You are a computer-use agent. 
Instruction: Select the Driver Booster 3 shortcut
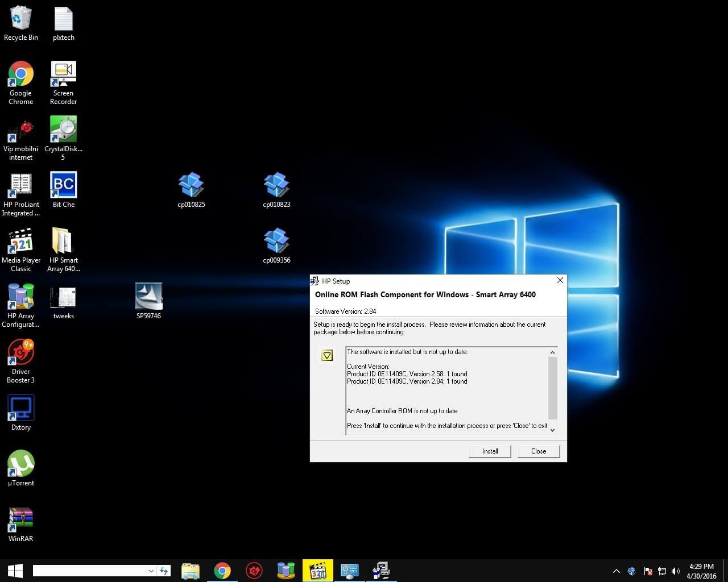[x=21, y=361]
